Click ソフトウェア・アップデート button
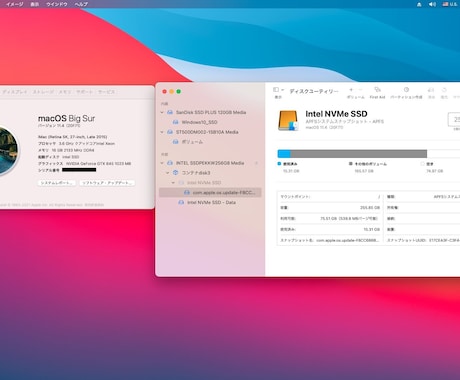The width and height of the screenshot is (460, 380). [x=107, y=183]
